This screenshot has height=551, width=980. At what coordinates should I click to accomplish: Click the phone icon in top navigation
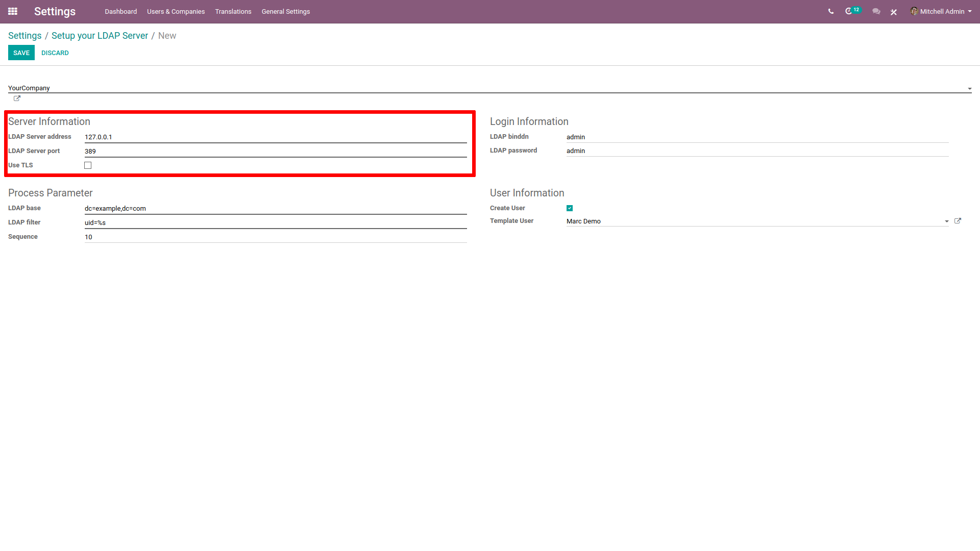pos(830,11)
